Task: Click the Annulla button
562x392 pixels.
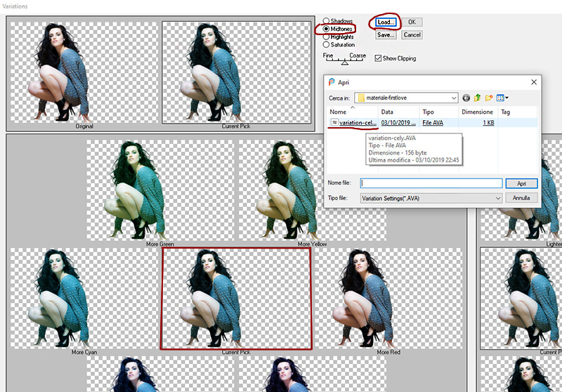Action: [521, 198]
